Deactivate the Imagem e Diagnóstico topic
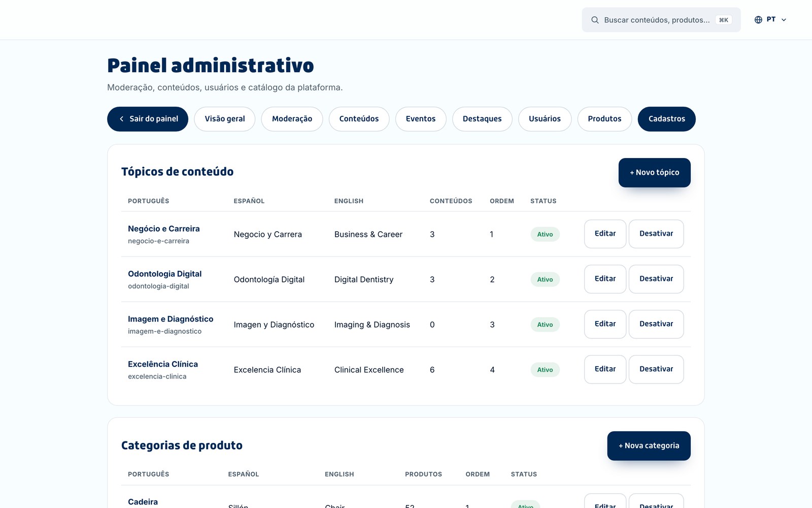 point(656,324)
